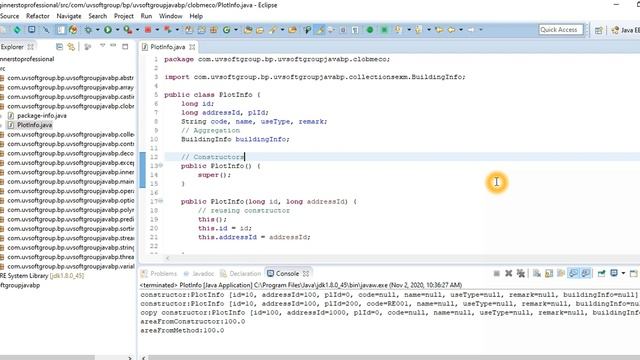Click Back navigation yellow arrow in toolbar
The image size is (640, 360).
pos(451,30)
